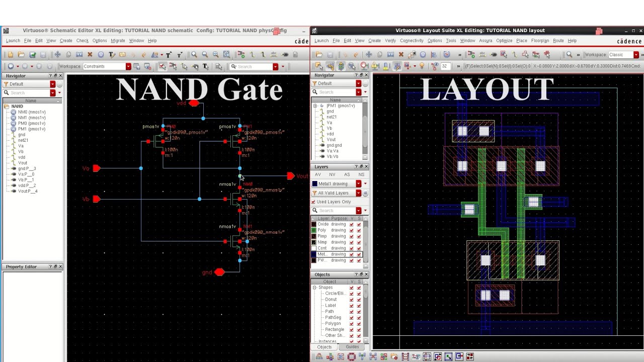This screenshot has width=644, height=362.
Task: Open Launch menu in Schematic Editor
Action: pyautogui.click(x=13, y=41)
